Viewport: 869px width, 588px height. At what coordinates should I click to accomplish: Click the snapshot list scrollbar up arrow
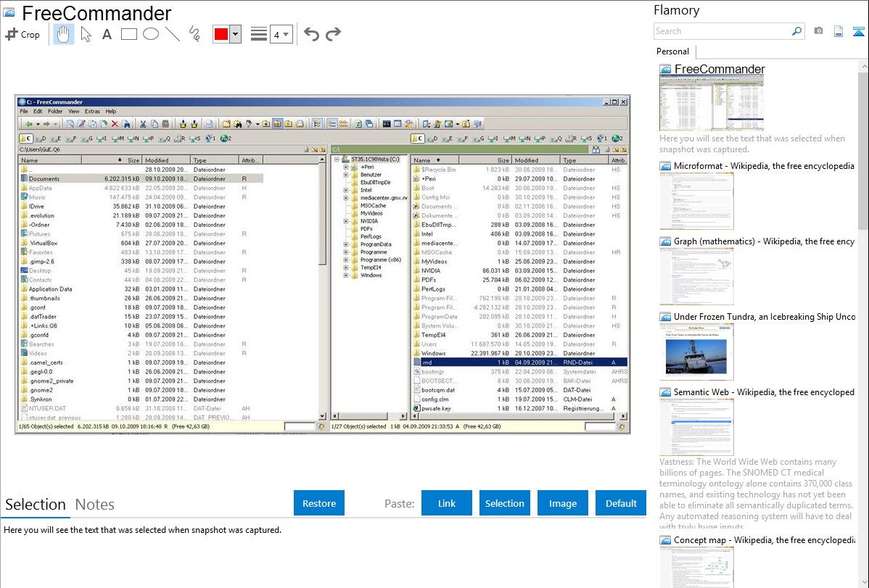863,66
